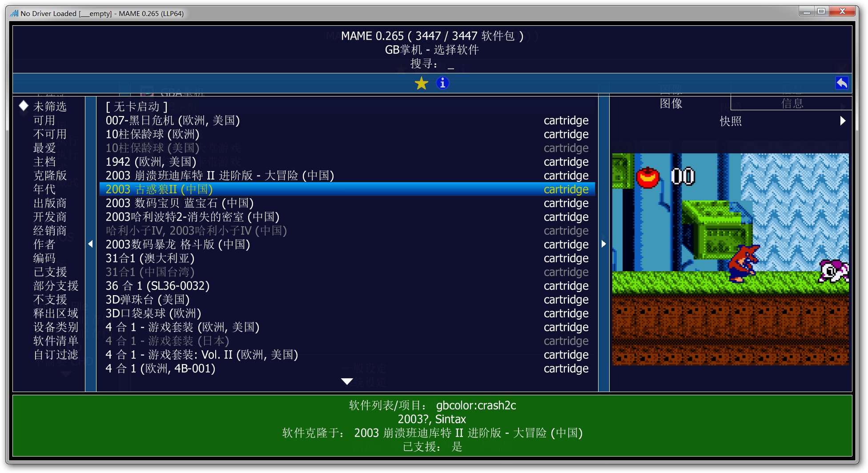868x473 pixels.
Task: Select the 克隆版 filter
Action: [x=50, y=176]
